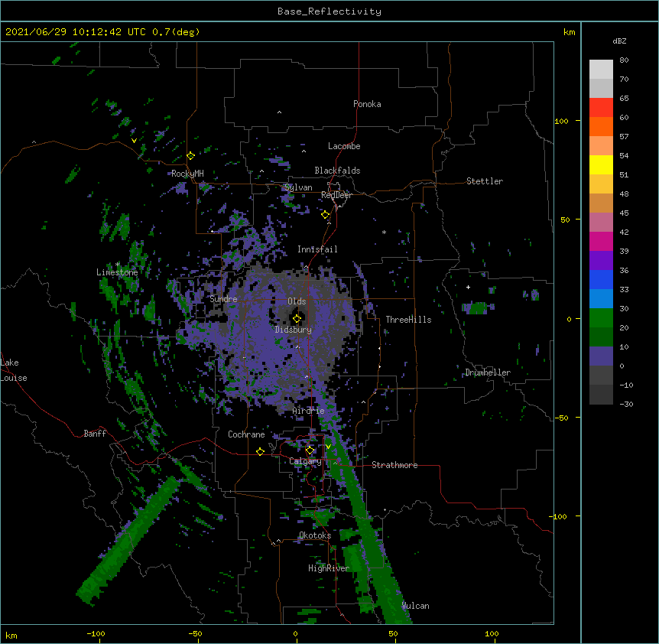Click the Cochrane label

[x=246, y=434]
